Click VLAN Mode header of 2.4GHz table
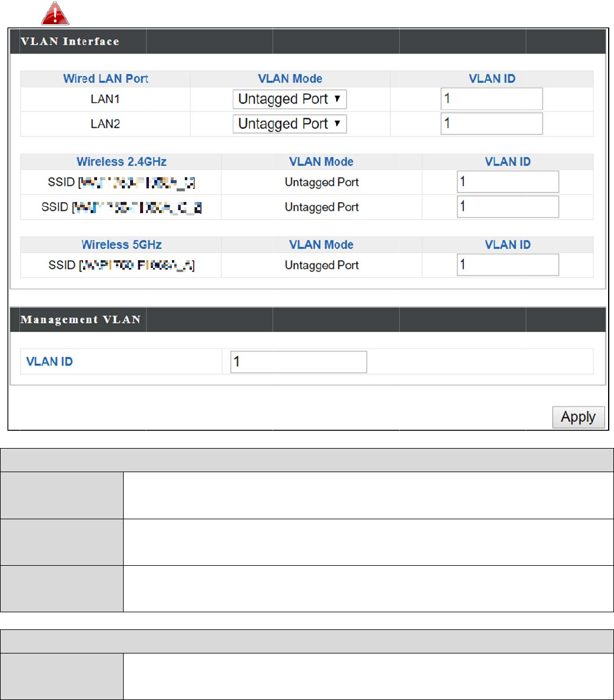 click(x=321, y=162)
